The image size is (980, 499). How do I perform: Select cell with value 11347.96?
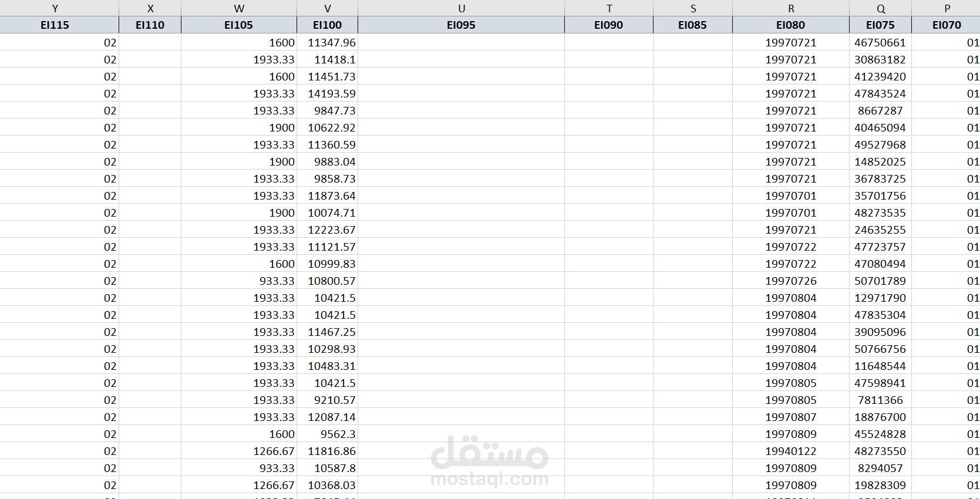(328, 42)
